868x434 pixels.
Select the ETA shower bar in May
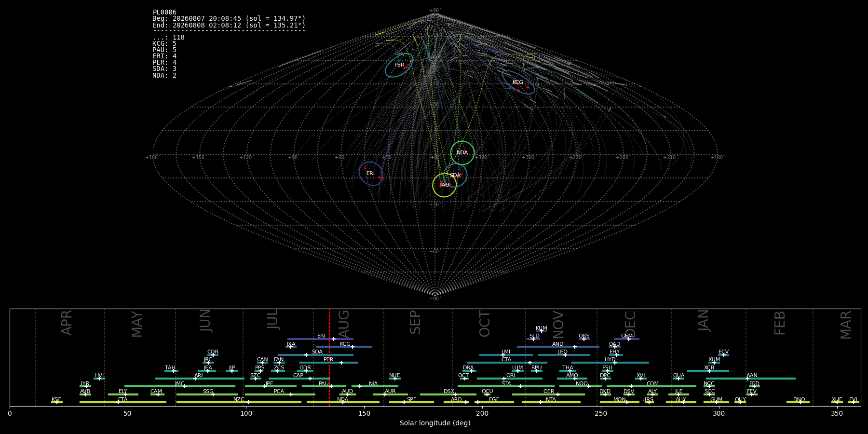pos(123,402)
